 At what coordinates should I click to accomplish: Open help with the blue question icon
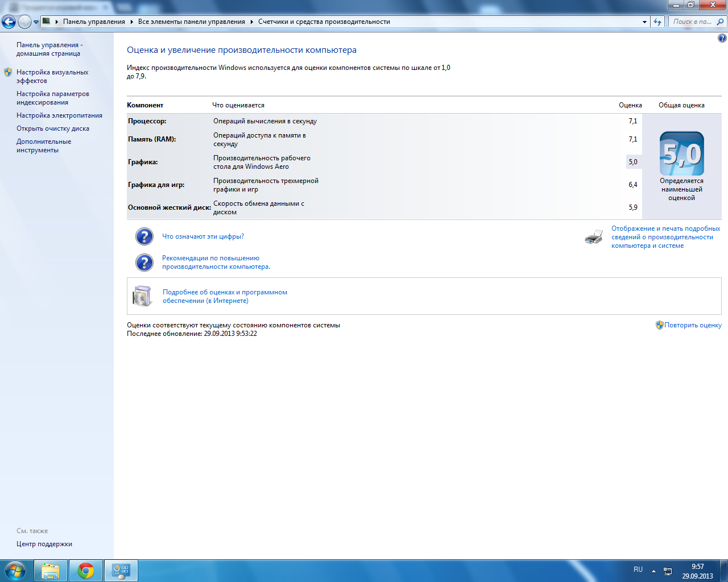click(x=722, y=38)
